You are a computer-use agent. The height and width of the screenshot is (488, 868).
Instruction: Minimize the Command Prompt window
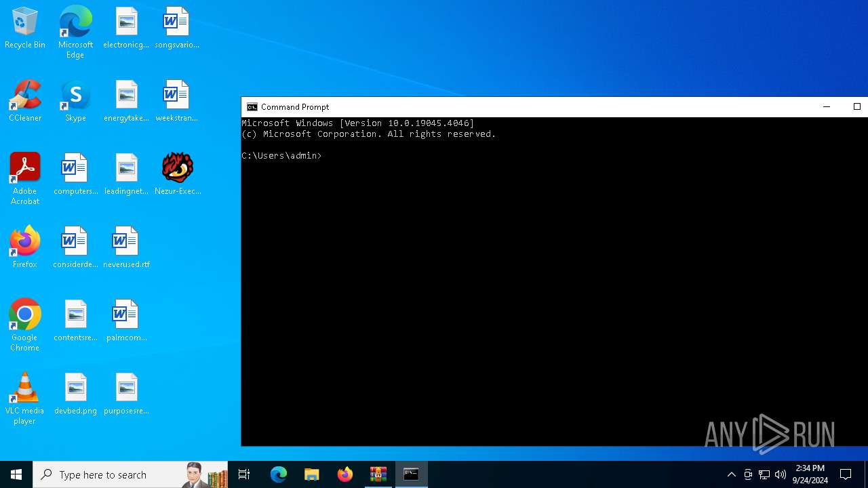[x=827, y=107]
